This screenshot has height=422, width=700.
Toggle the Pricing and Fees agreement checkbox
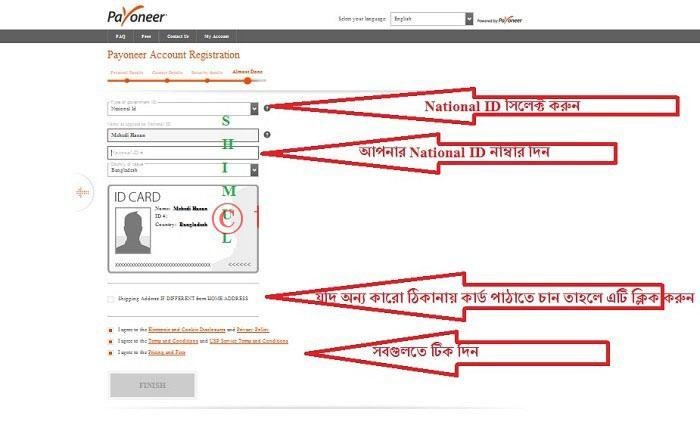[x=111, y=353]
